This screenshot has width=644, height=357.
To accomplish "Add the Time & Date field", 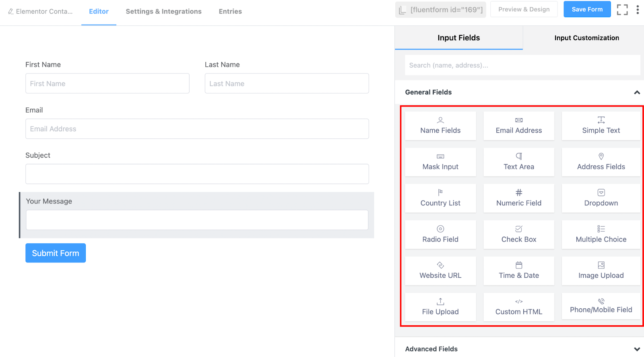I will point(519,271).
